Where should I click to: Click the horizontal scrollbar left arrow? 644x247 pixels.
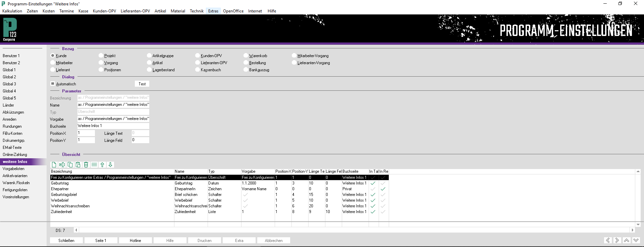76,230
